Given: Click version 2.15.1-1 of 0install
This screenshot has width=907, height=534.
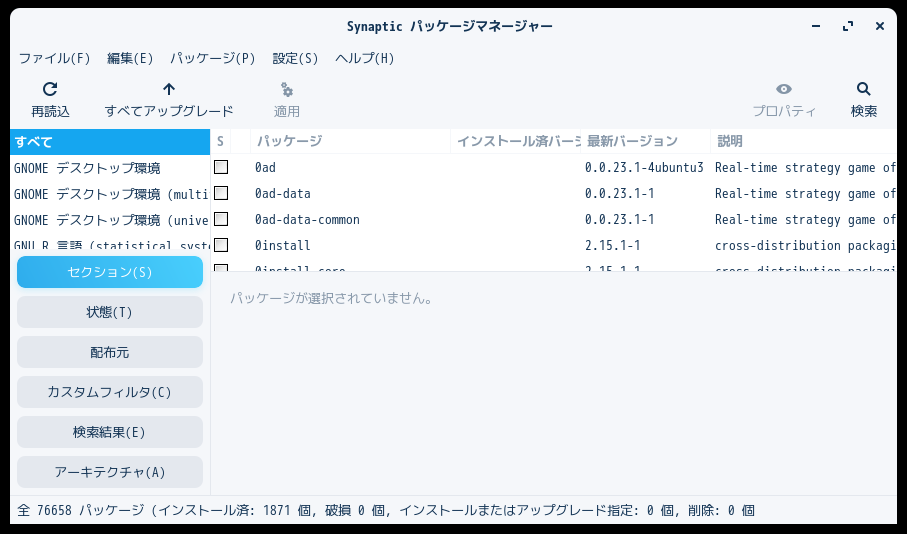Looking at the screenshot, I should point(613,246).
